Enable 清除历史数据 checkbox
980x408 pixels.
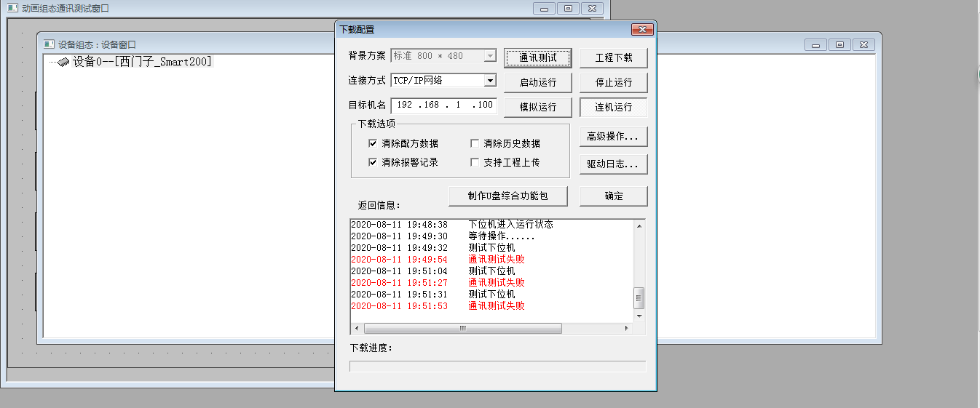pyautogui.click(x=475, y=144)
